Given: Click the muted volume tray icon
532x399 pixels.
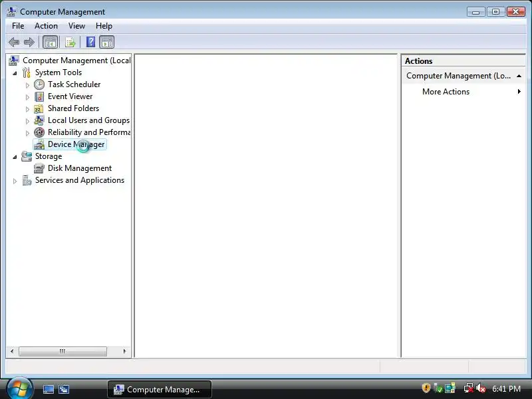Looking at the screenshot, I should tap(480, 388).
